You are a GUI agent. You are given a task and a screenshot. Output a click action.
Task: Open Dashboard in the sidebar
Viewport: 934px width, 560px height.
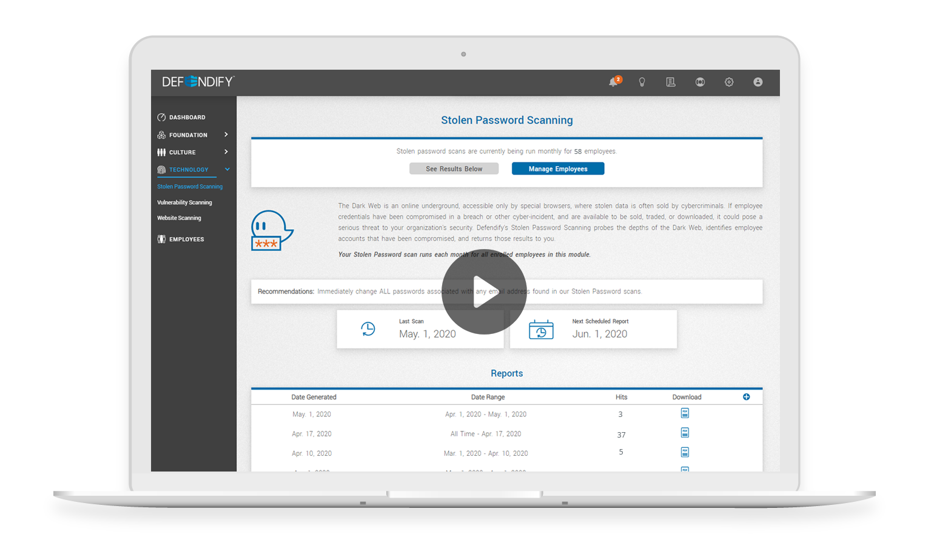[187, 118]
